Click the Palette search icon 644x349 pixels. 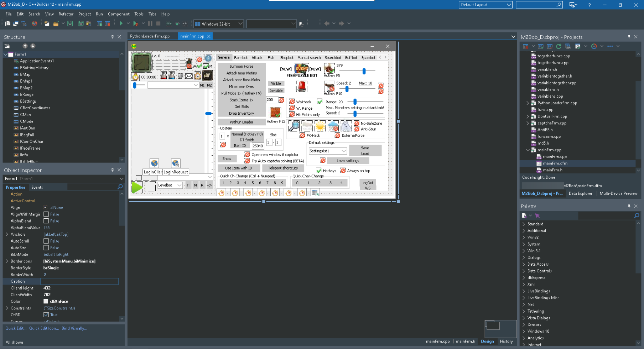[x=637, y=216]
